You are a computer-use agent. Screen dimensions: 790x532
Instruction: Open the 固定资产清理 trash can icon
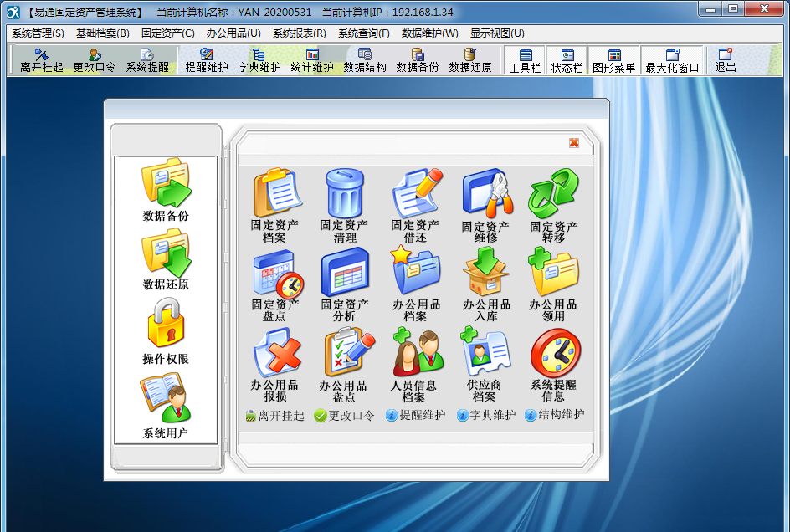[x=345, y=206]
